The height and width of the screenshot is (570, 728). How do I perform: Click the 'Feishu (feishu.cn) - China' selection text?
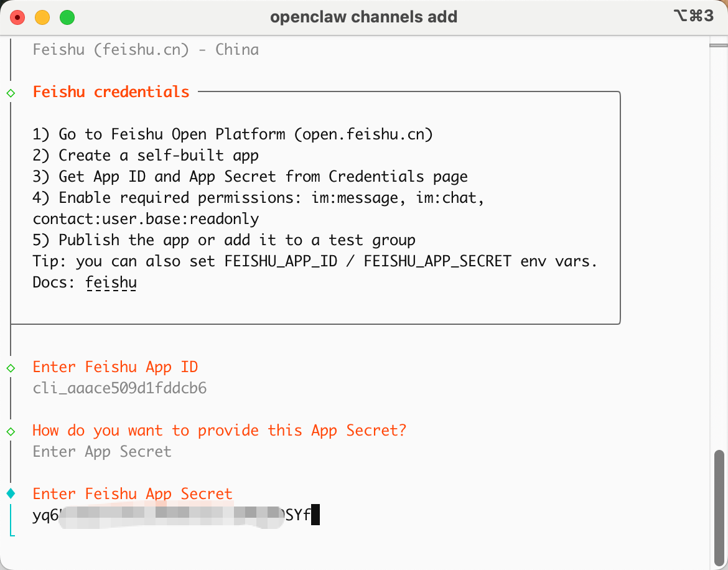click(x=146, y=50)
